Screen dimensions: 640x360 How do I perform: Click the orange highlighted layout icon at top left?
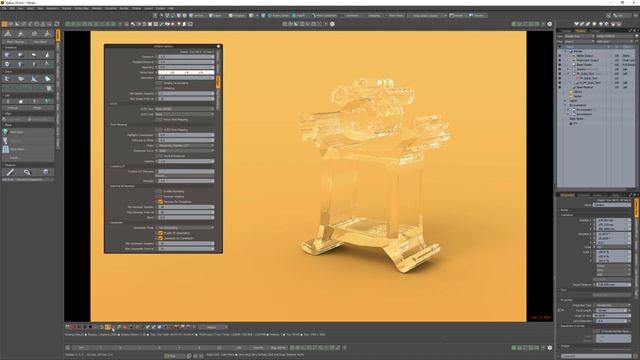pos(4,24)
